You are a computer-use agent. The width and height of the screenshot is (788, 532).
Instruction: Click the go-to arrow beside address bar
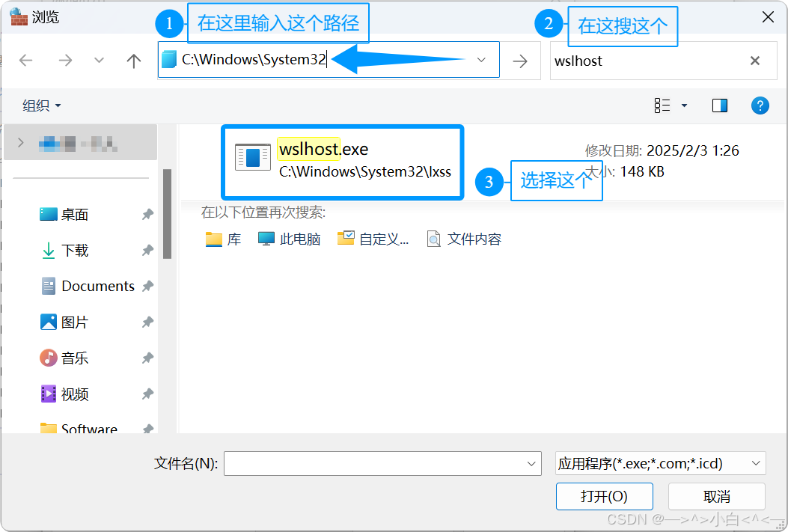(x=520, y=61)
